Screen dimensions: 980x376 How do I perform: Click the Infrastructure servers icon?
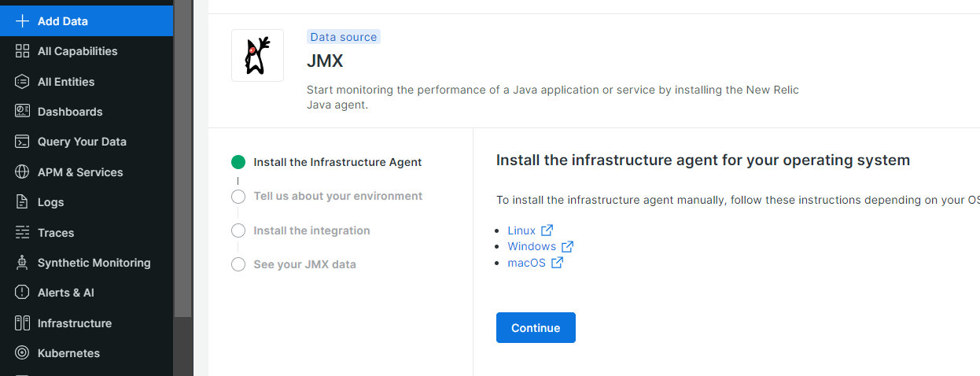click(22, 323)
